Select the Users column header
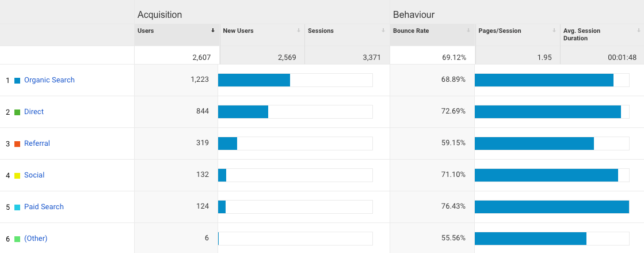 [177, 35]
